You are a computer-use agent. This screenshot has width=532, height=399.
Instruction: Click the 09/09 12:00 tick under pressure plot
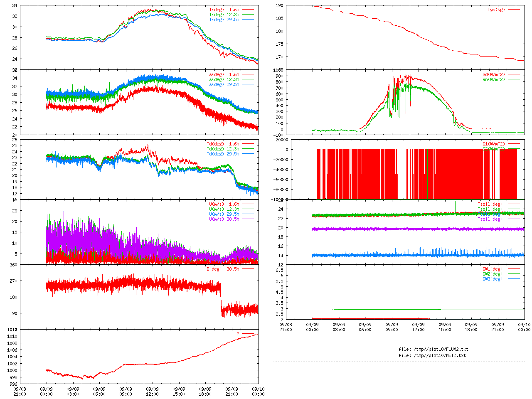(152, 392)
